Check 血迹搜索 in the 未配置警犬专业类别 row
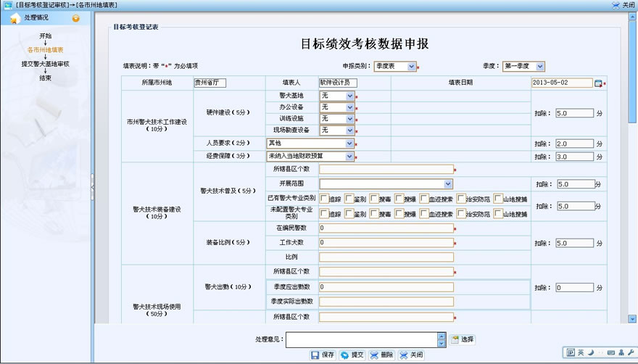The width and height of the screenshot is (638, 364). point(424,213)
